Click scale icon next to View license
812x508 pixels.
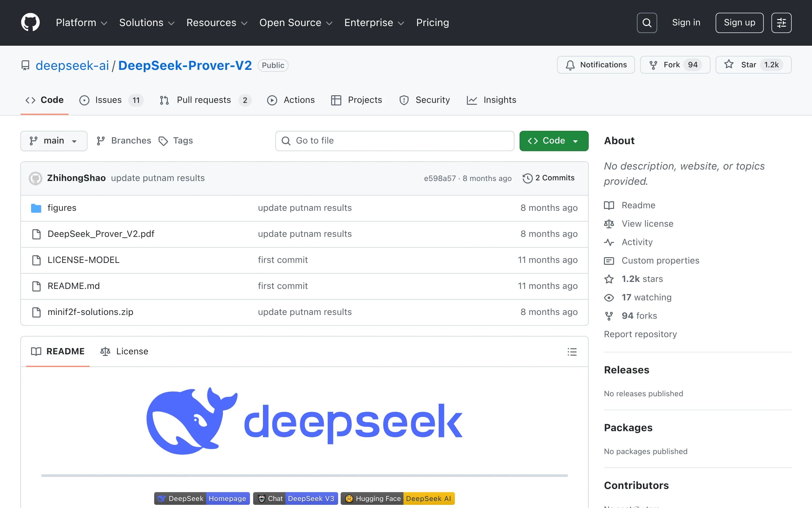pyautogui.click(x=609, y=224)
